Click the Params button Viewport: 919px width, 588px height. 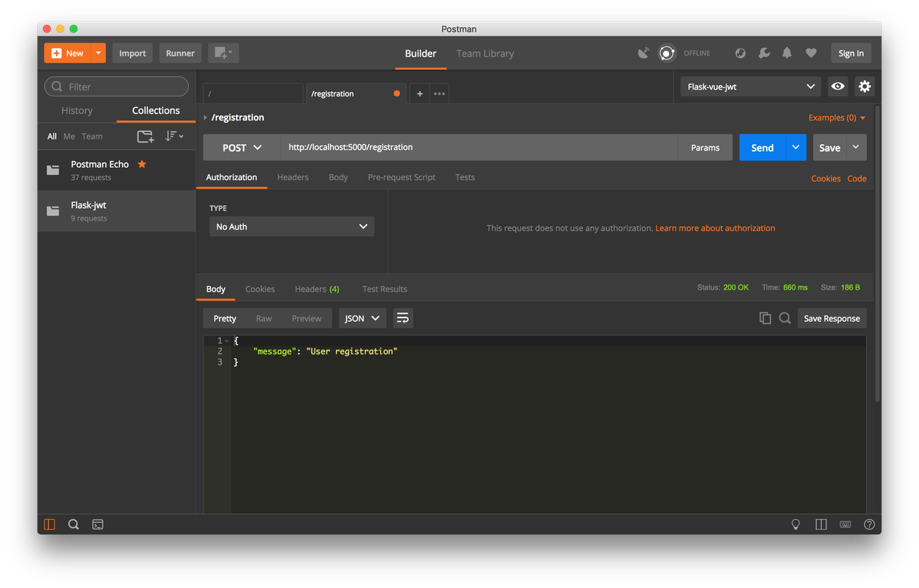705,148
